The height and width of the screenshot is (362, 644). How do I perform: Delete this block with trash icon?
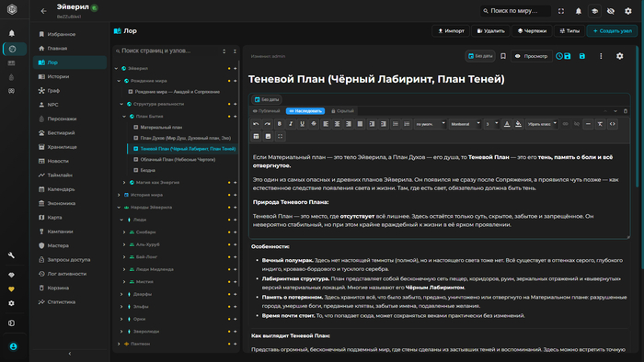(626, 111)
